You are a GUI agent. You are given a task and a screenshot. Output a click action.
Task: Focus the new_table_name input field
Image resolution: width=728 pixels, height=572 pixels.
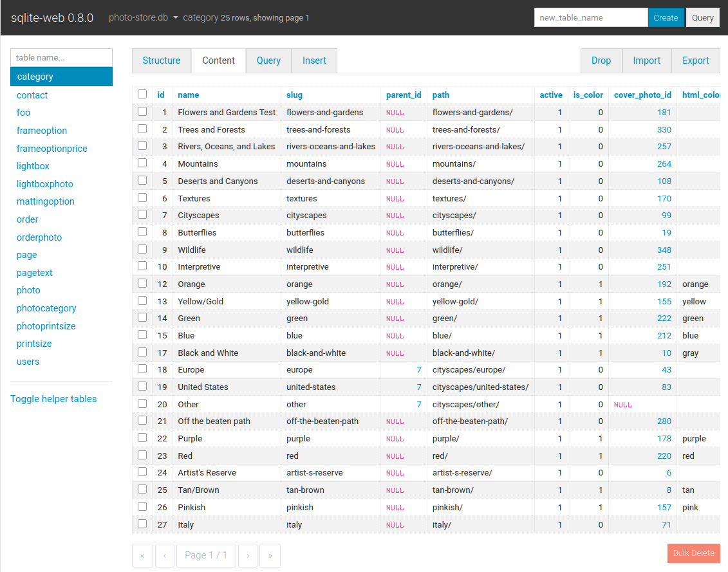coord(591,17)
